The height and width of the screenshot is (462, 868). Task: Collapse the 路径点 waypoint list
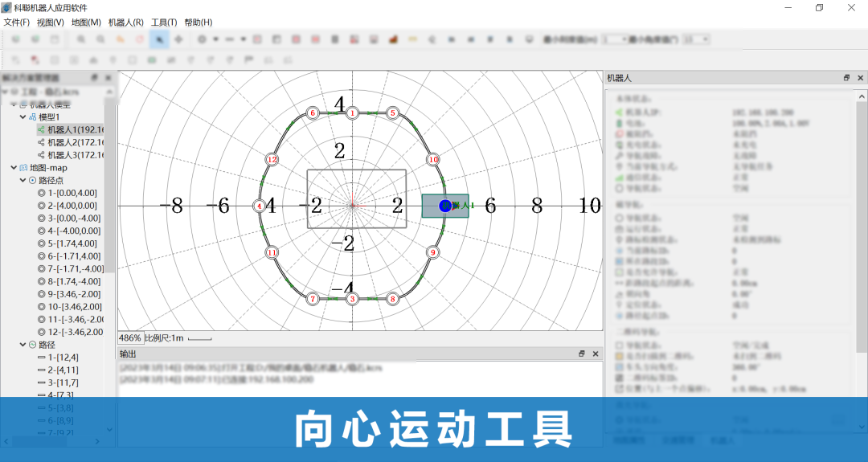pyautogui.click(x=23, y=181)
